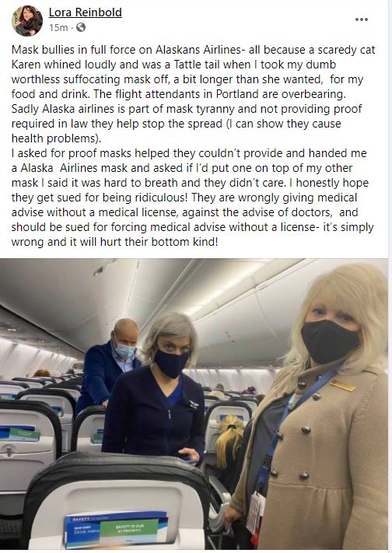Click the wings pin on navy uniform
Screen dimensions: 392x553
pos(194,404)
